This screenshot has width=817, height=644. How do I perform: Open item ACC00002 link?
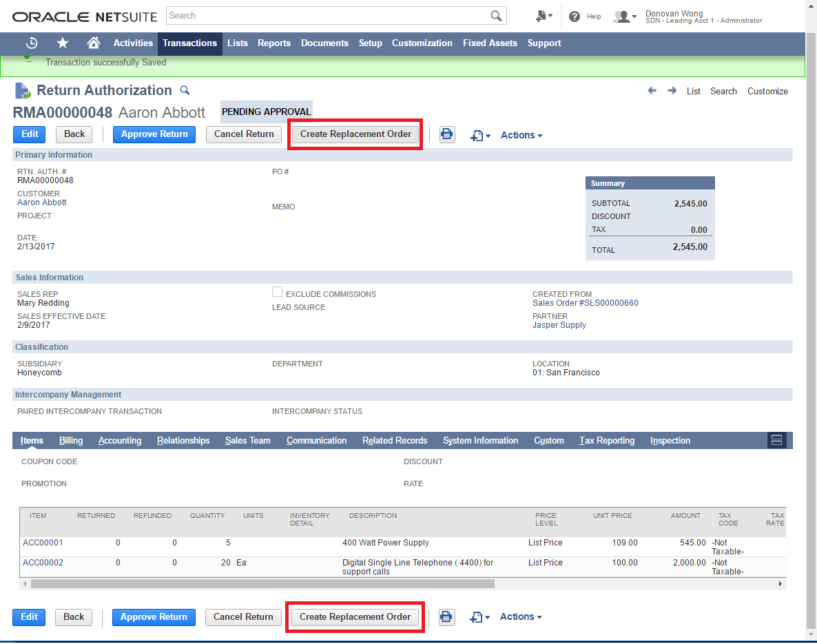pos(43,562)
